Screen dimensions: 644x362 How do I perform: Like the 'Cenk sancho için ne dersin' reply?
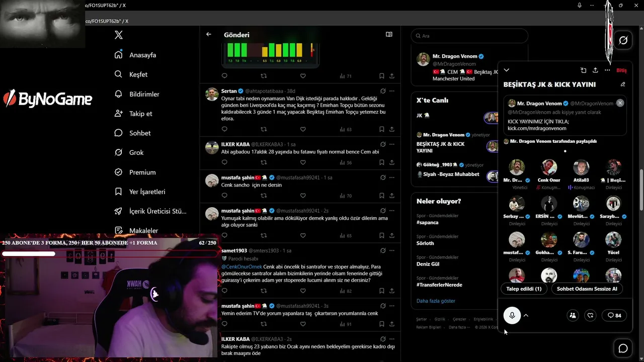(x=303, y=196)
